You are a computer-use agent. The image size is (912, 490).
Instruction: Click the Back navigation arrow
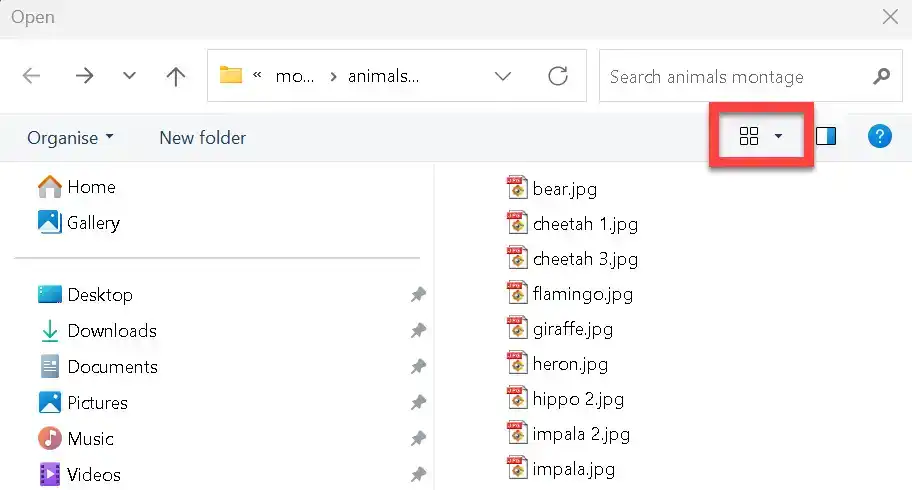31,77
